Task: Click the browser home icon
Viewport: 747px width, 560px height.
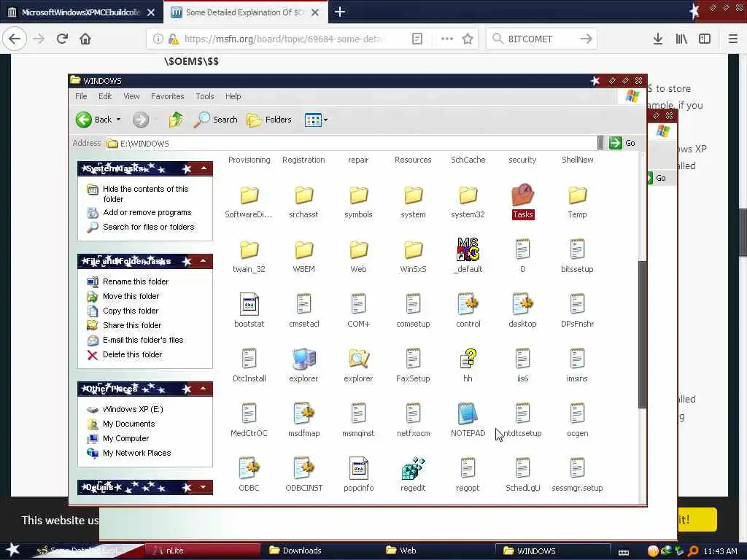Action: pos(85,39)
